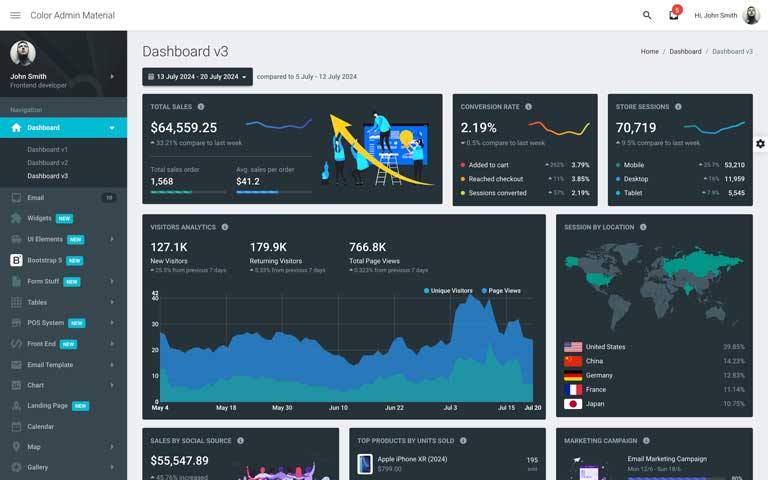Open notifications bell with badge 5

click(674, 15)
